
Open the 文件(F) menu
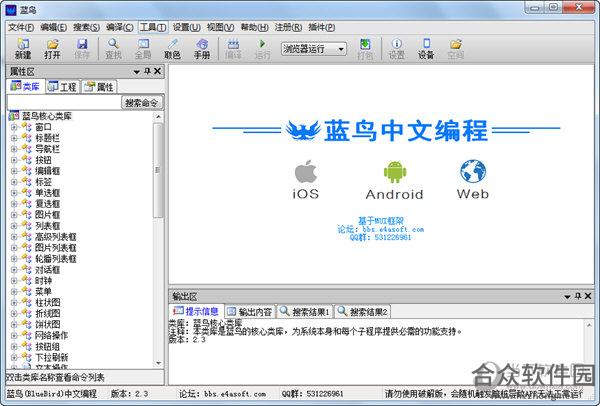[21, 27]
